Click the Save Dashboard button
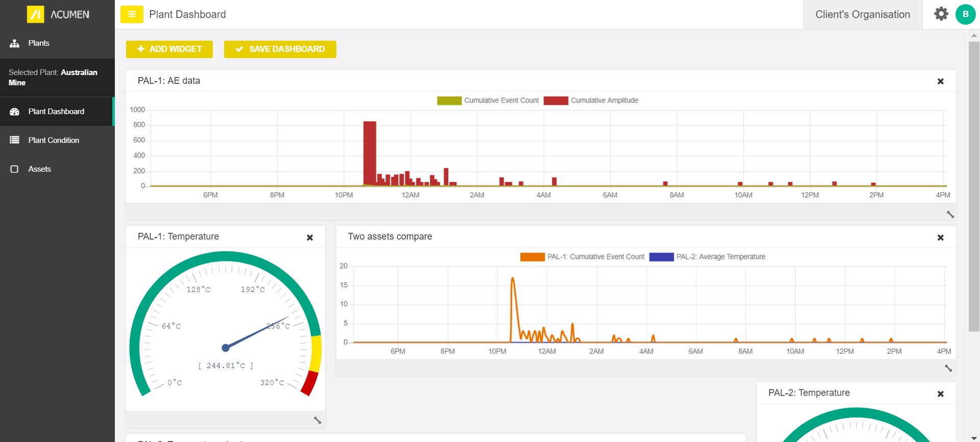Screen dimensions: 980x442 coord(280,49)
